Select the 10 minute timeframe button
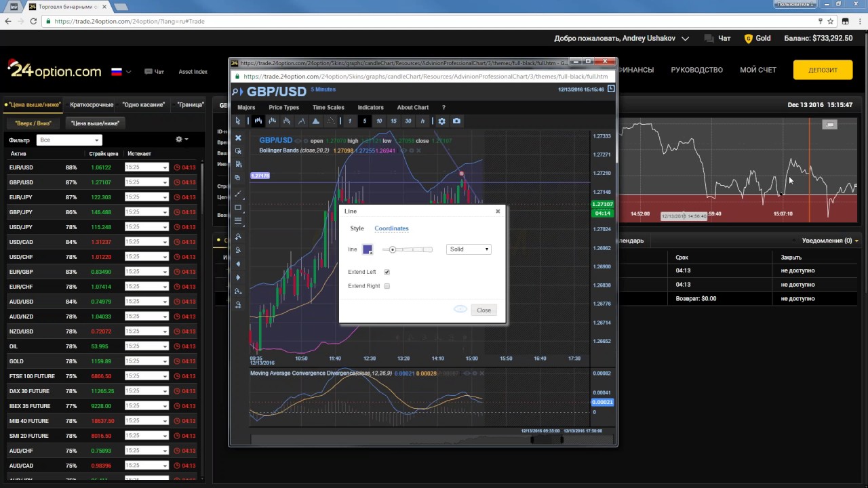Screen dimensions: 868x488 [x=379, y=121]
